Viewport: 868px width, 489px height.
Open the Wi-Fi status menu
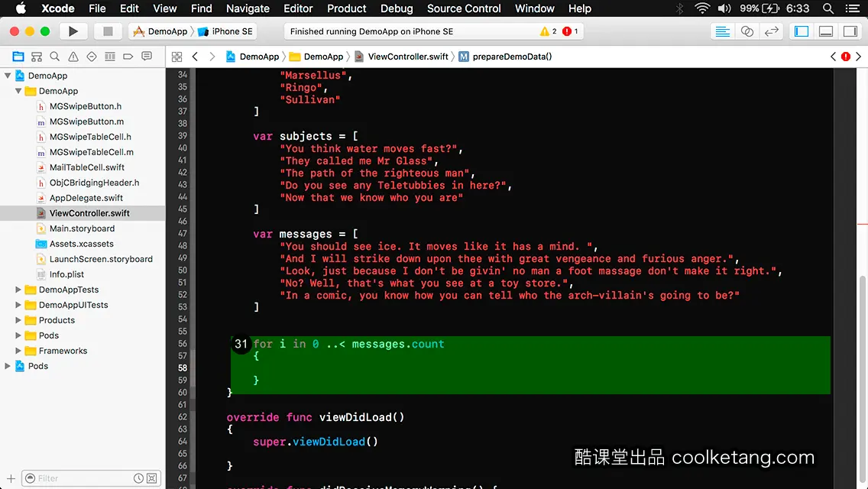(x=702, y=8)
